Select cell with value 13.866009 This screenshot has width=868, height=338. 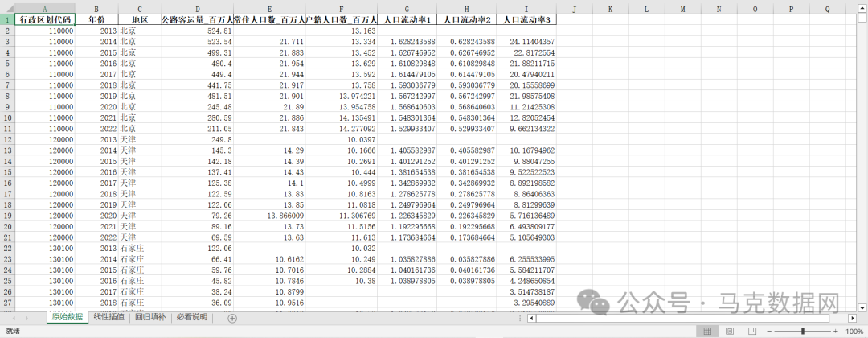[269, 215]
